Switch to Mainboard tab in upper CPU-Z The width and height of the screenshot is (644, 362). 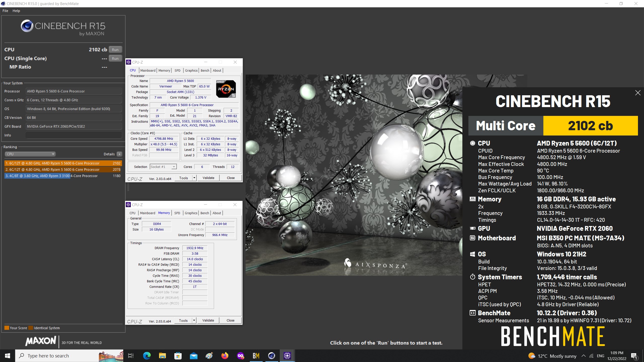148,70
